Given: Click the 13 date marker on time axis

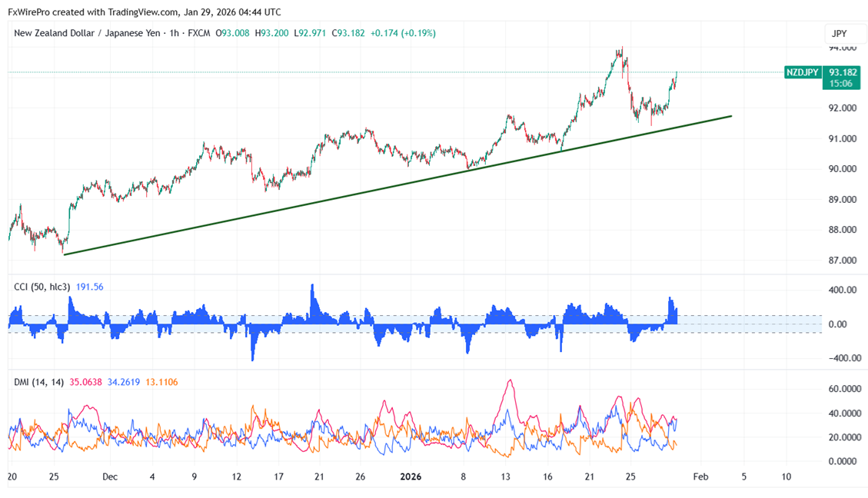Looking at the screenshot, I should point(505,476).
